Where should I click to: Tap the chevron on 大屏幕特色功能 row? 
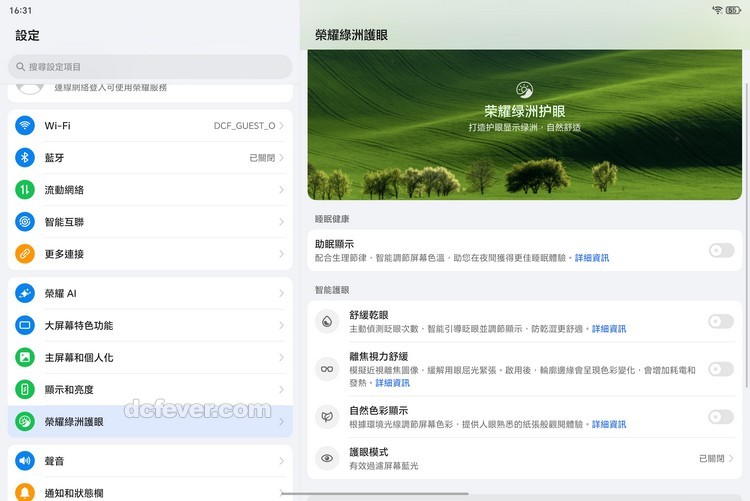[282, 325]
